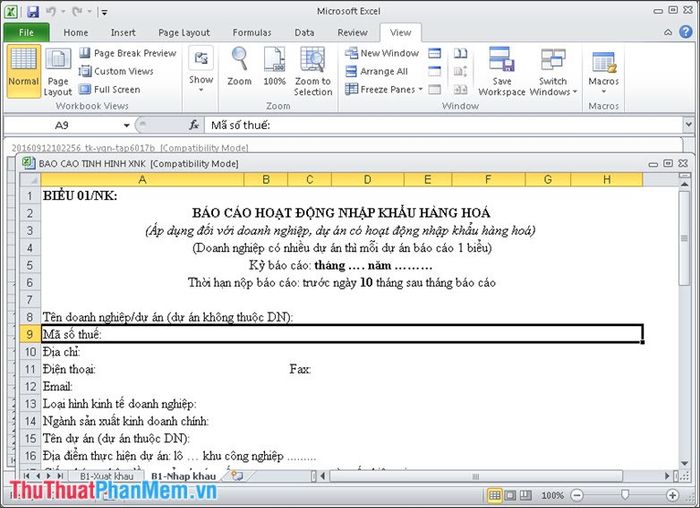Viewport: 700px width, 508px height.
Task: Click the Insert Function fx button
Action: coord(194,125)
